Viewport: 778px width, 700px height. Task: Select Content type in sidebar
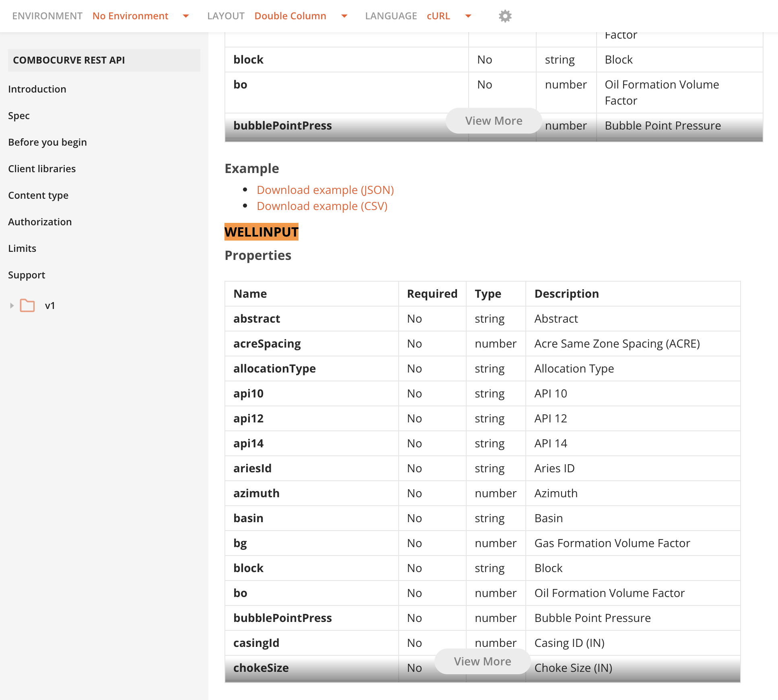coord(38,196)
